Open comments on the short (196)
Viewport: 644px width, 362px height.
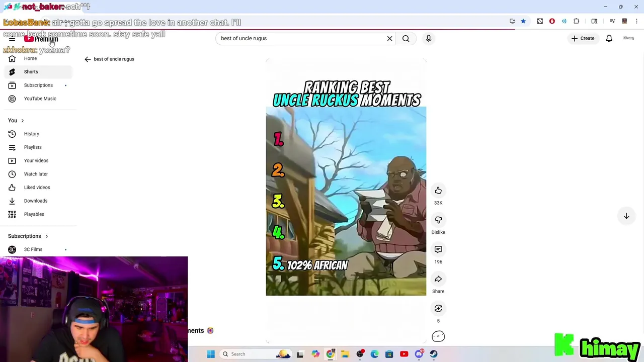coord(438,249)
